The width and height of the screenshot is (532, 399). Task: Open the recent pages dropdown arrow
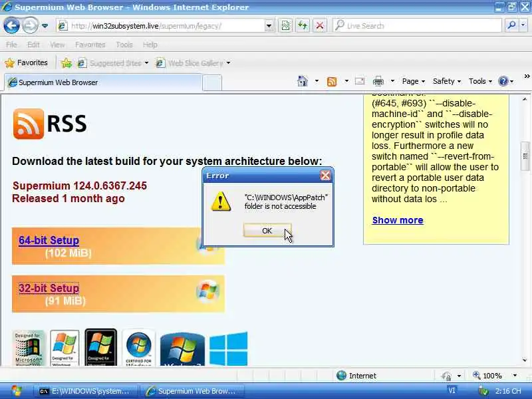pos(45,26)
